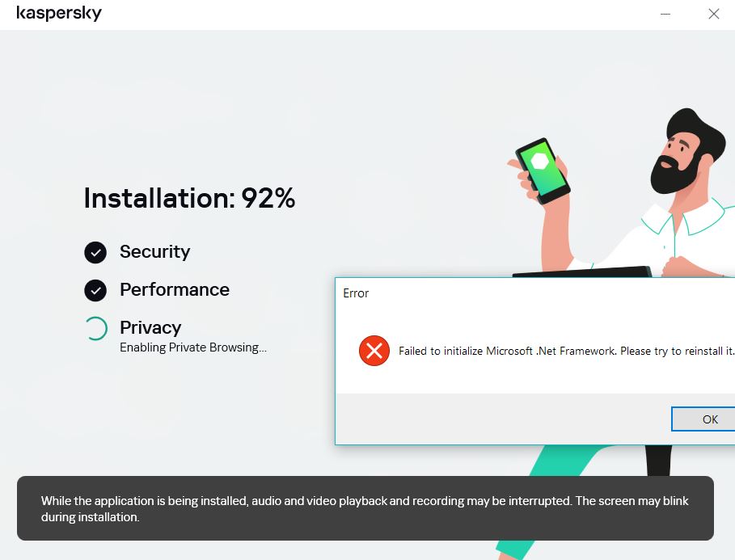Click the dark playback interruption notice banner

tap(365, 508)
